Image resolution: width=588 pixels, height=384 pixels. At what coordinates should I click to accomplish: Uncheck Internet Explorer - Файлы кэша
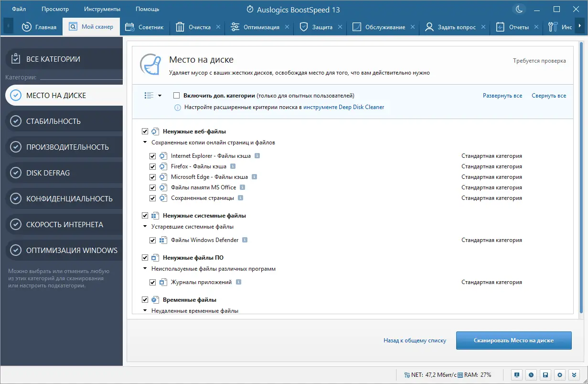(x=153, y=156)
